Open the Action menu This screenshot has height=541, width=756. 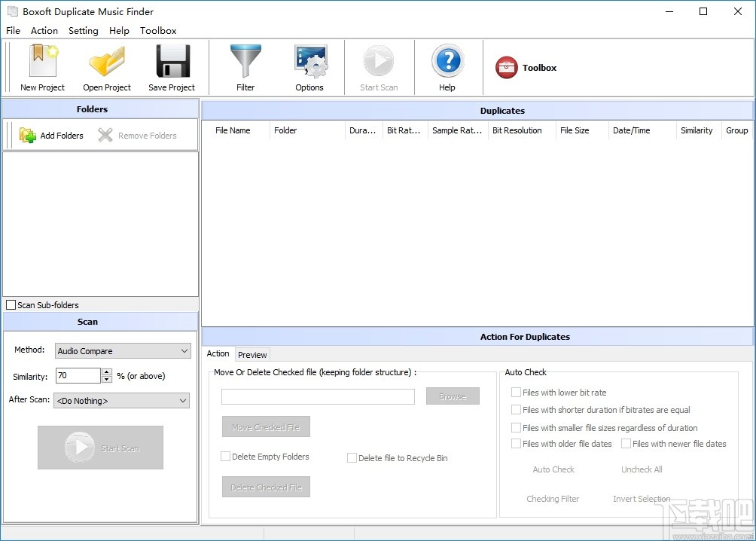tap(44, 30)
